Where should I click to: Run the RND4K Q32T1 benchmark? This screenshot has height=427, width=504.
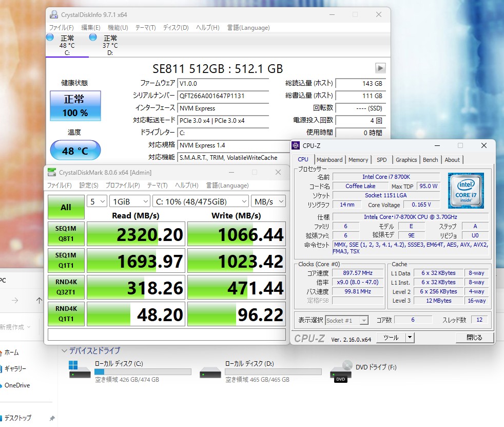point(66,287)
